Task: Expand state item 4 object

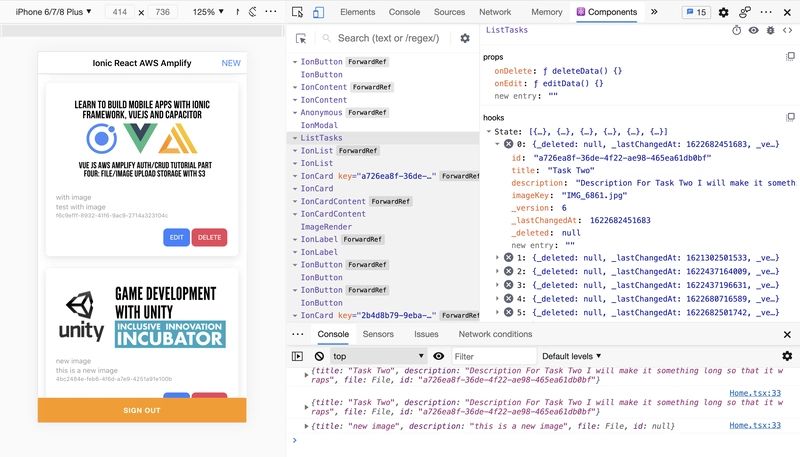Action: (x=497, y=298)
